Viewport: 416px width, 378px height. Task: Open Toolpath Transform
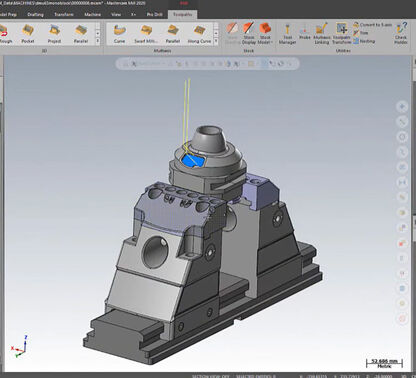click(x=341, y=33)
